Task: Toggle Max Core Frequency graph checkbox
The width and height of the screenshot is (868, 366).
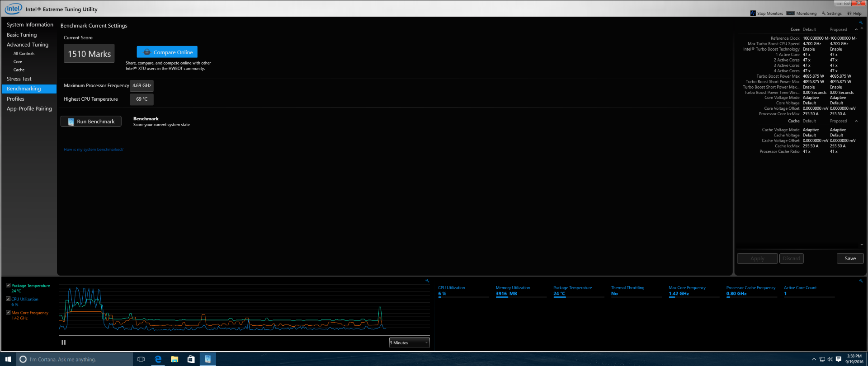Action: [x=8, y=312]
